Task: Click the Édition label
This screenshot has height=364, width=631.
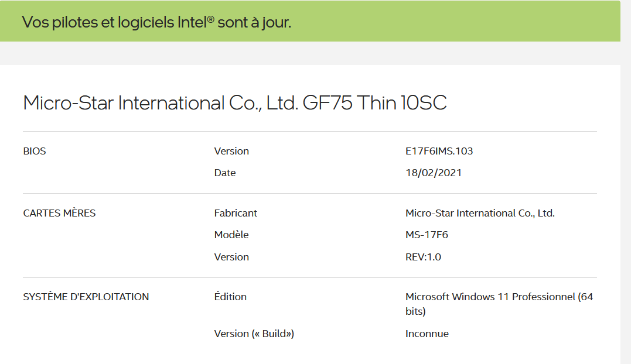Action: (230, 297)
